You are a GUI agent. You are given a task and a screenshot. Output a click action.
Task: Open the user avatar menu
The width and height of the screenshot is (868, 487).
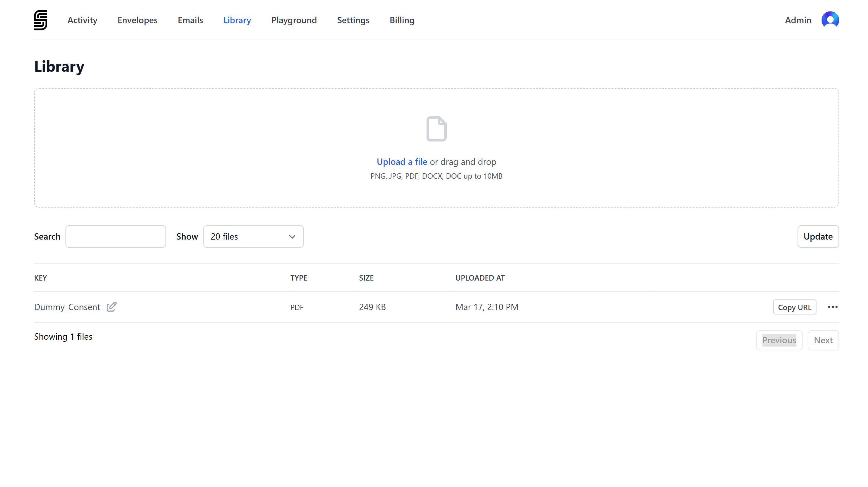pyautogui.click(x=830, y=20)
